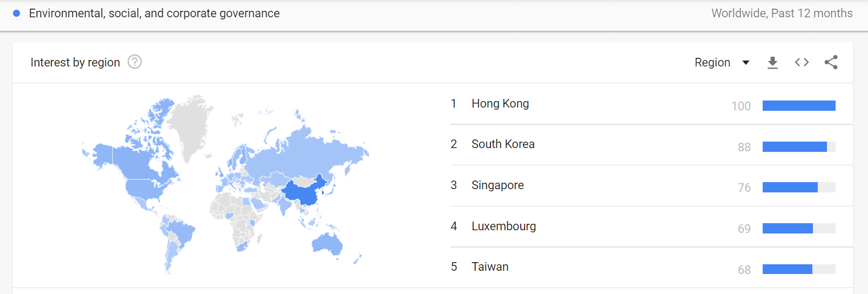Click Australia on the world map
The image size is (868, 294).
327,243
